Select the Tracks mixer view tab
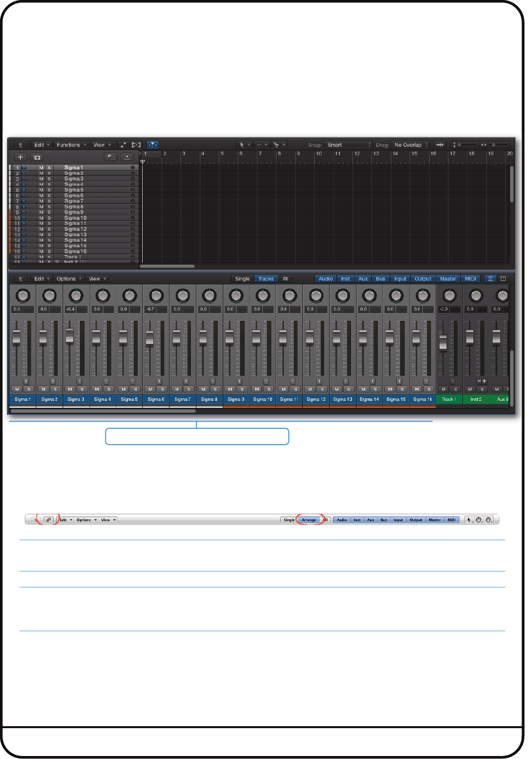Image resolution: width=532 pixels, height=759 pixels. click(266, 279)
